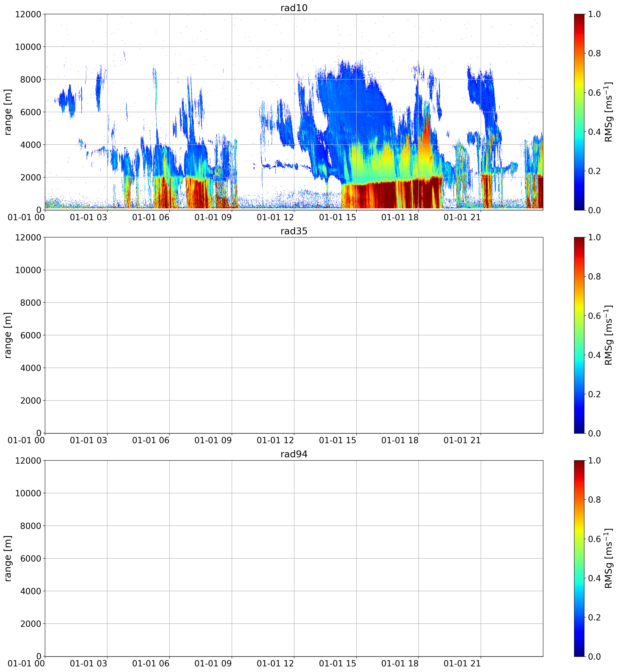618x672 pixels.
Task: Click '01-01 12' x-tick under rad10 plot
Action: point(275,217)
